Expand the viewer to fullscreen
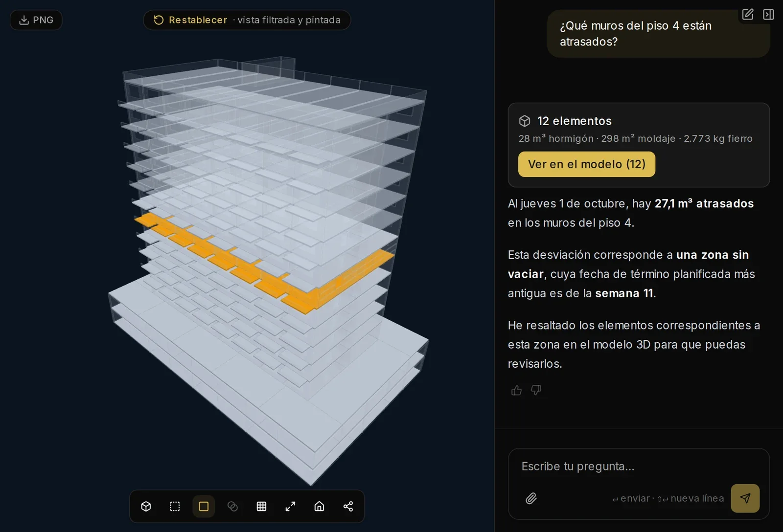 (290, 507)
